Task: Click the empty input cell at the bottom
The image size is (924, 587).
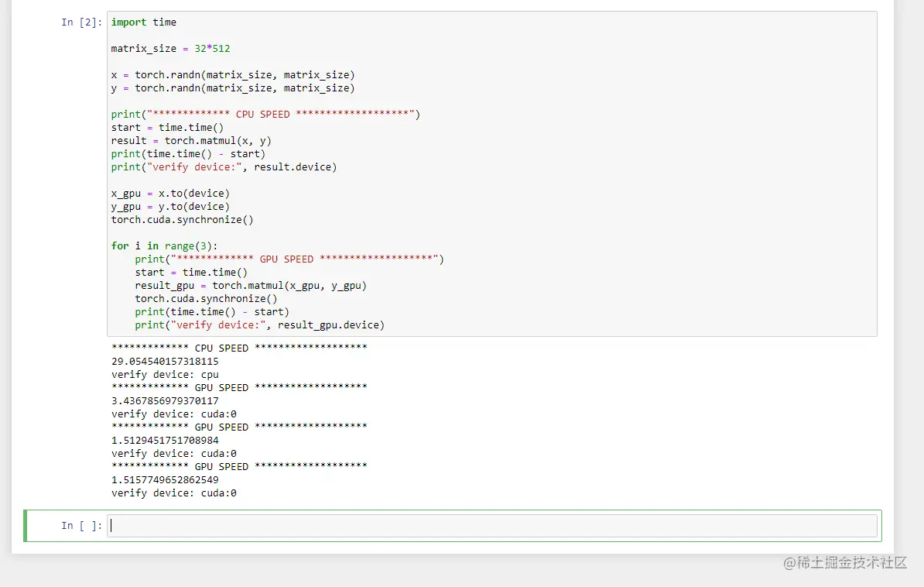Action: [492, 526]
